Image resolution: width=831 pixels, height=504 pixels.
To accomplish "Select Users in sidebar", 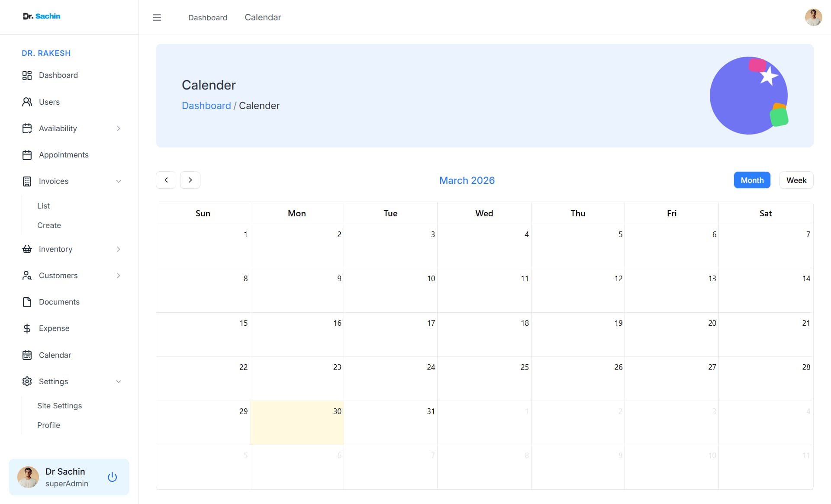I will (49, 102).
